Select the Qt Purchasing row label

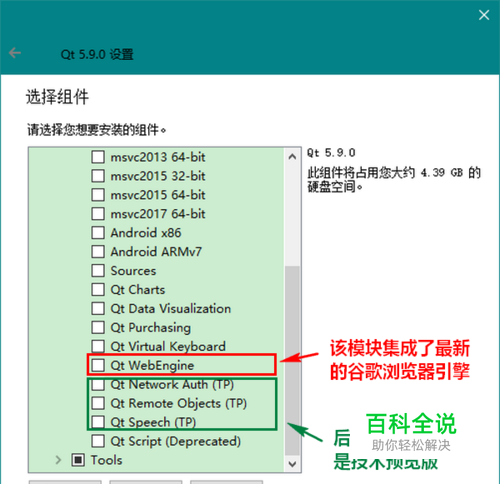point(151,328)
